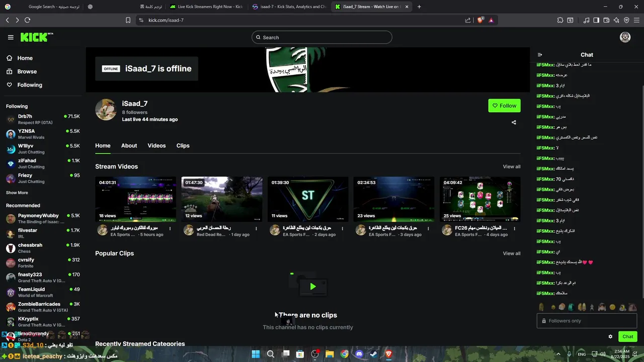Open the user profile avatar menu

click(625, 37)
